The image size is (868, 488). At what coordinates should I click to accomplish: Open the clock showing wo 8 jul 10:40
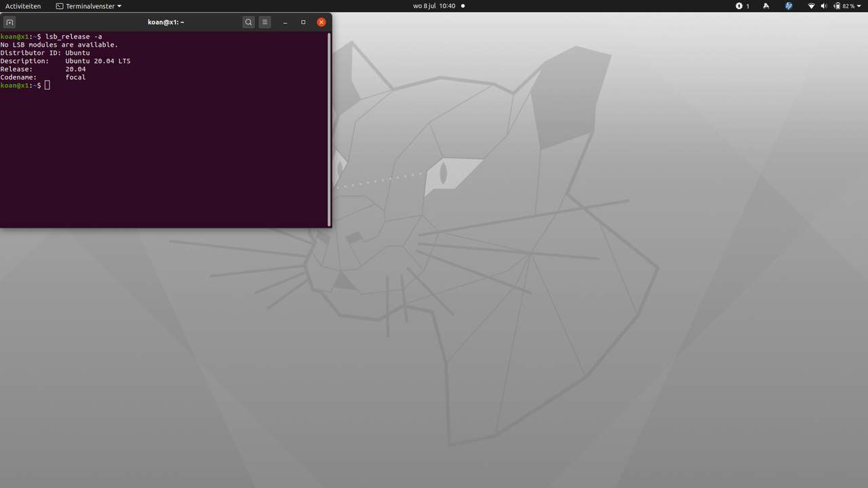tap(434, 6)
